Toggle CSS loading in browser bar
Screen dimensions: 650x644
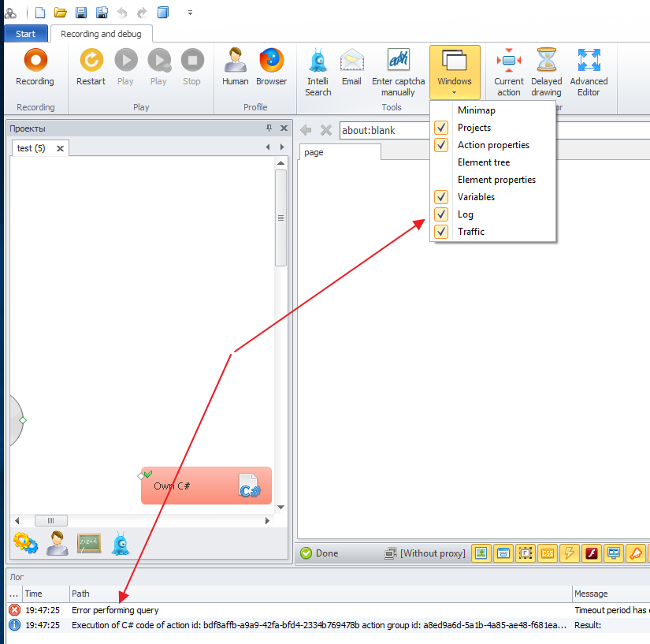pos(548,553)
